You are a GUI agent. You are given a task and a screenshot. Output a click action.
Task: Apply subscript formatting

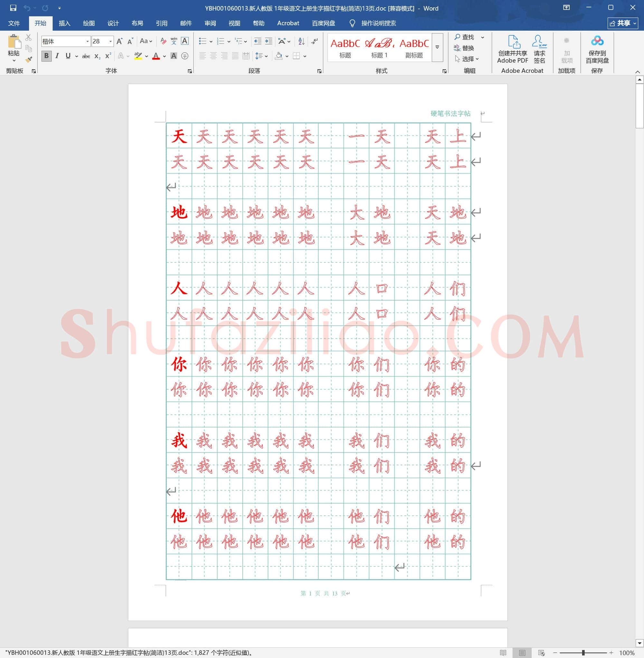(x=98, y=56)
